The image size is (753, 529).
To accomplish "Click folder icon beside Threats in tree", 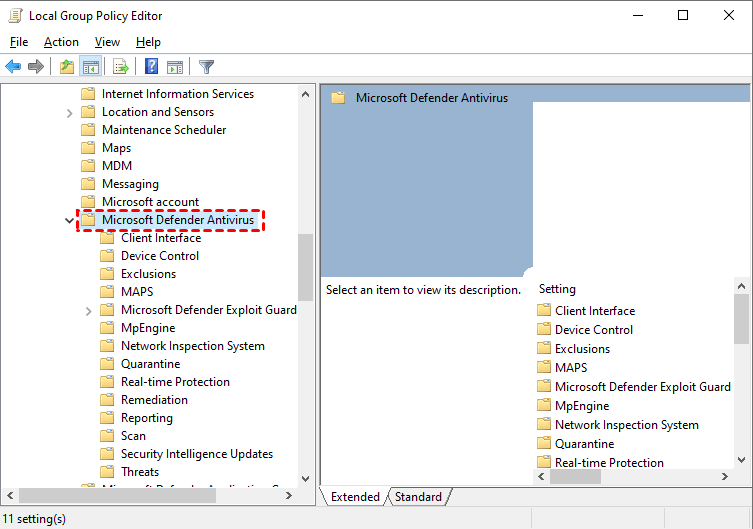I will (x=107, y=471).
